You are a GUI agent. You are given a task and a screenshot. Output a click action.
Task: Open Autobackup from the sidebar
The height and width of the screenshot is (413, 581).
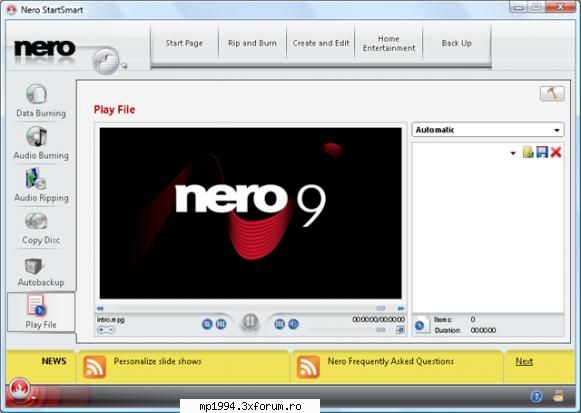pos(41,272)
